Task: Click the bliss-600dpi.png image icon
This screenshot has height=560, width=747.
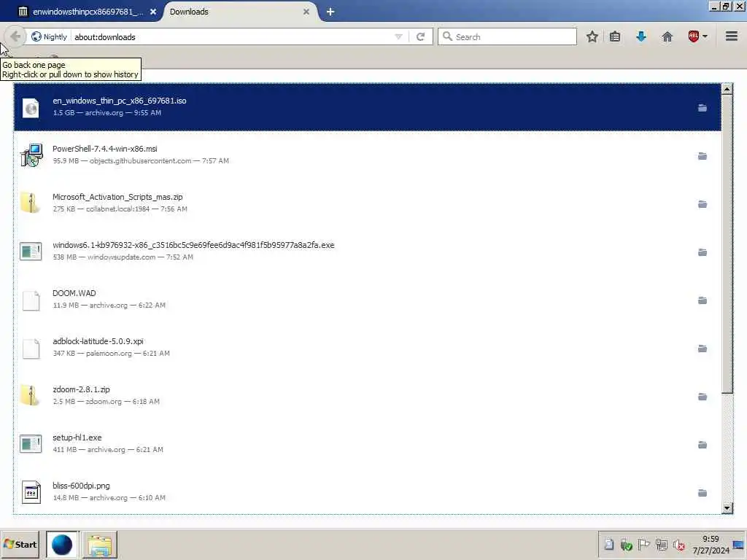Action: [x=31, y=492]
